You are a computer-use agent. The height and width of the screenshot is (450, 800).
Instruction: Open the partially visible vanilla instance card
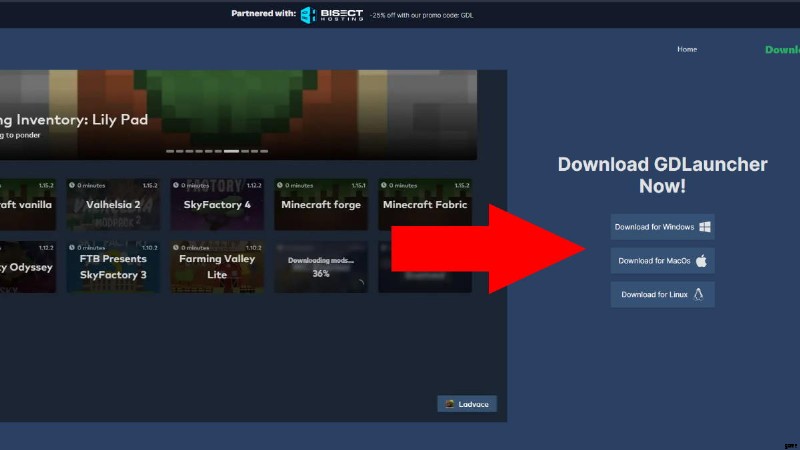tap(28, 205)
